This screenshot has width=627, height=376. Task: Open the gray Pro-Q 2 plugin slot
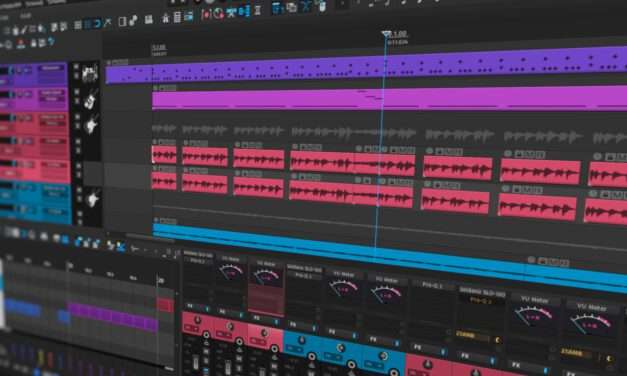point(433,285)
